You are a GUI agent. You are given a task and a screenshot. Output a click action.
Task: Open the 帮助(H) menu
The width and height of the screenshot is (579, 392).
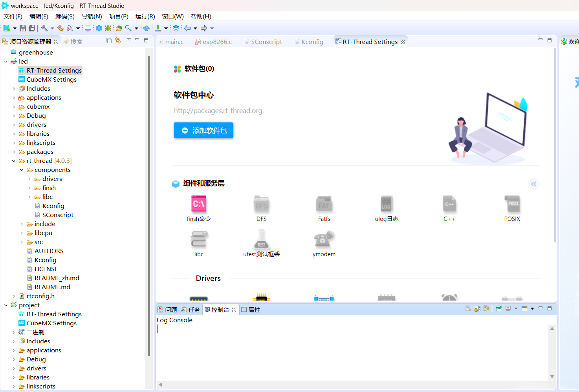pyautogui.click(x=201, y=16)
